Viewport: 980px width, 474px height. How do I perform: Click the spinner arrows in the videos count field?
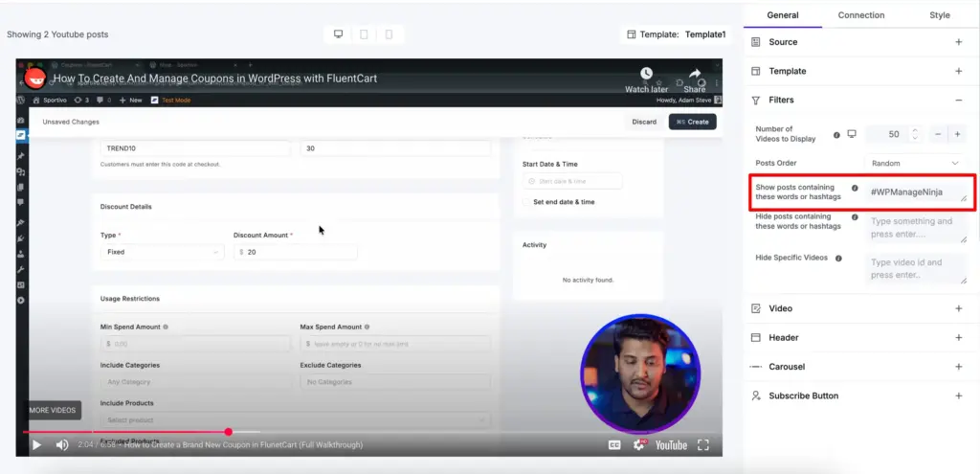click(x=915, y=134)
